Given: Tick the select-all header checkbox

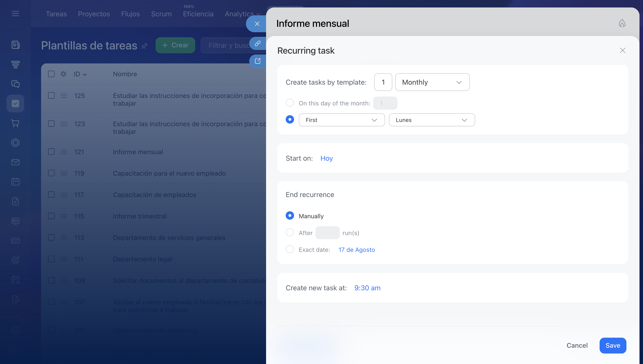Looking at the screenshot, I should 51,74.
